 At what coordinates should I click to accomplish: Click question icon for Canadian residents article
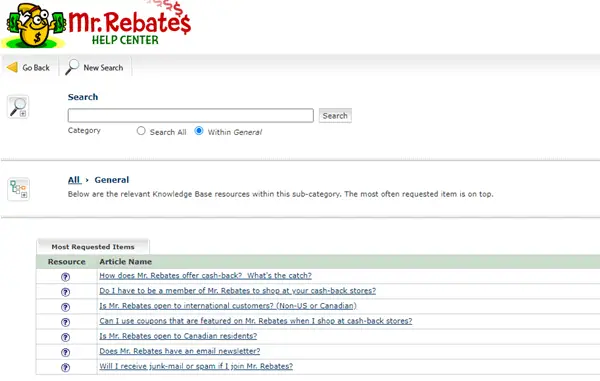(x=65, y=337)
